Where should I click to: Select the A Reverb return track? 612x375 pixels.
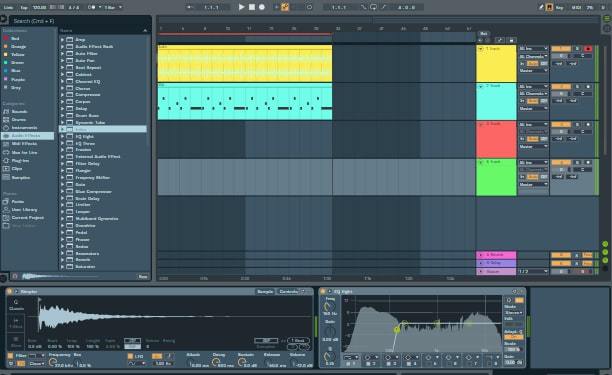click(x=496, y=255)
